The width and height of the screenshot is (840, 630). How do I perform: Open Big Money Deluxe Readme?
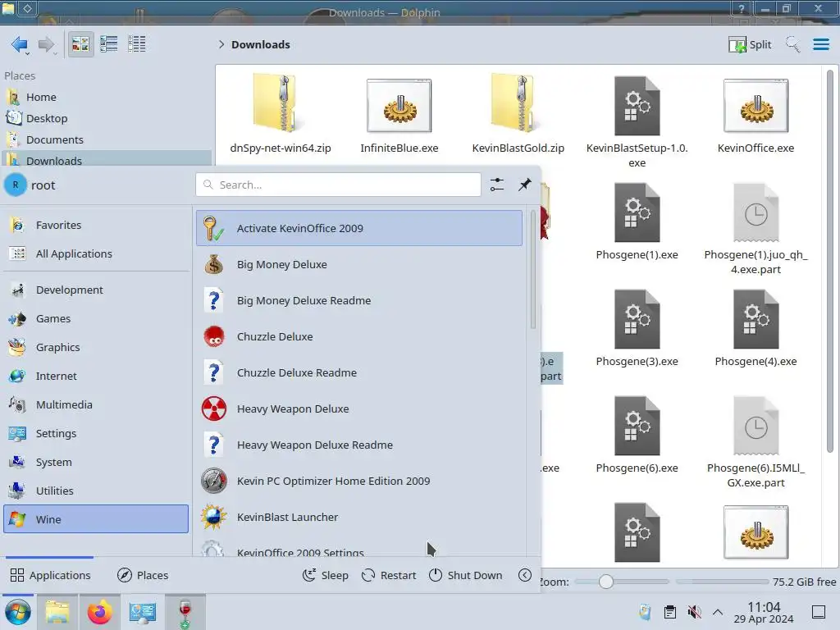click(359, 300)
